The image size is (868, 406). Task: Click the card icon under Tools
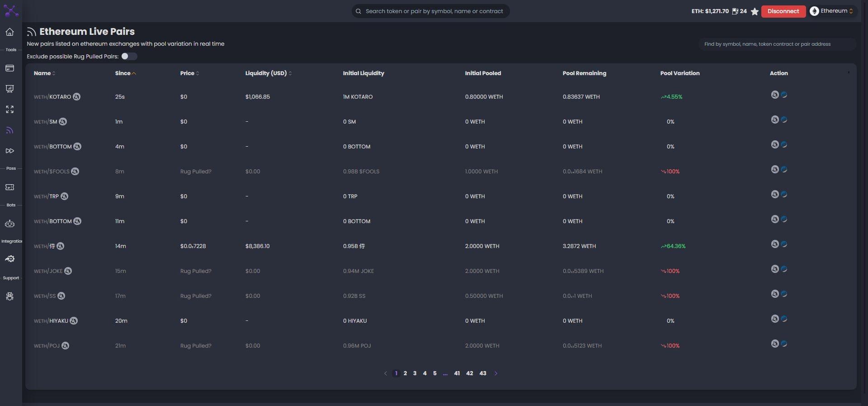coord(9,68)
